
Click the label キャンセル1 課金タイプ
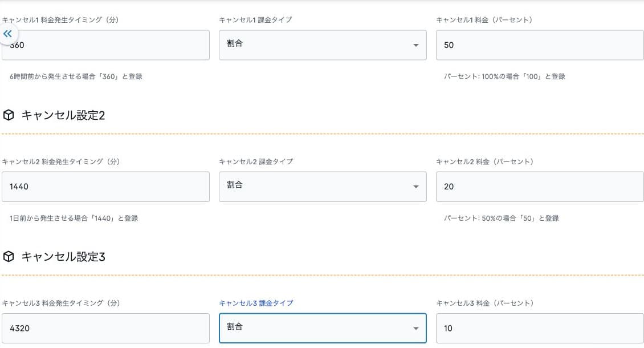255,20
